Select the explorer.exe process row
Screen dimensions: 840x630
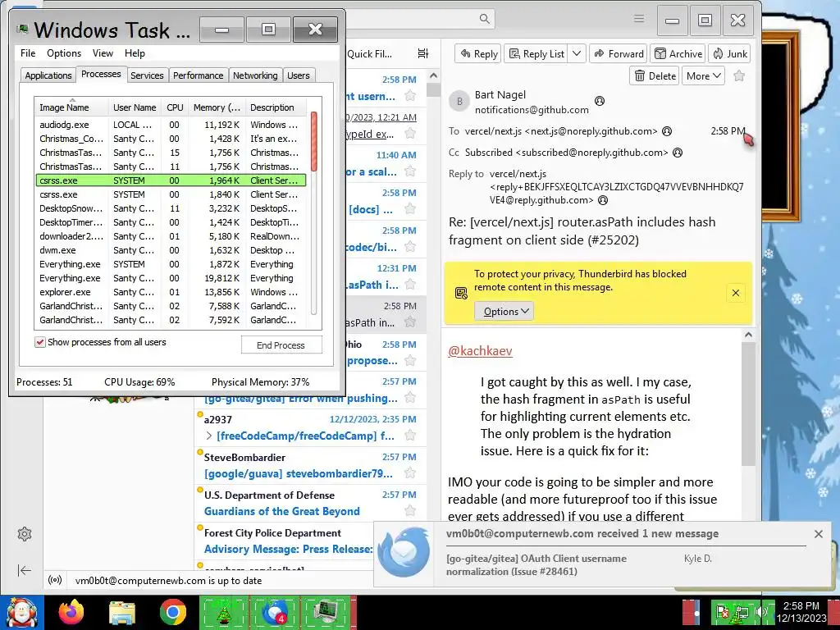[171, 292]
